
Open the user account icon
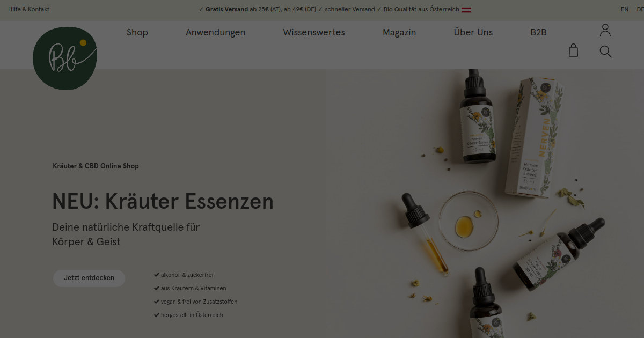pyautogui.click(x=605, y=30)
